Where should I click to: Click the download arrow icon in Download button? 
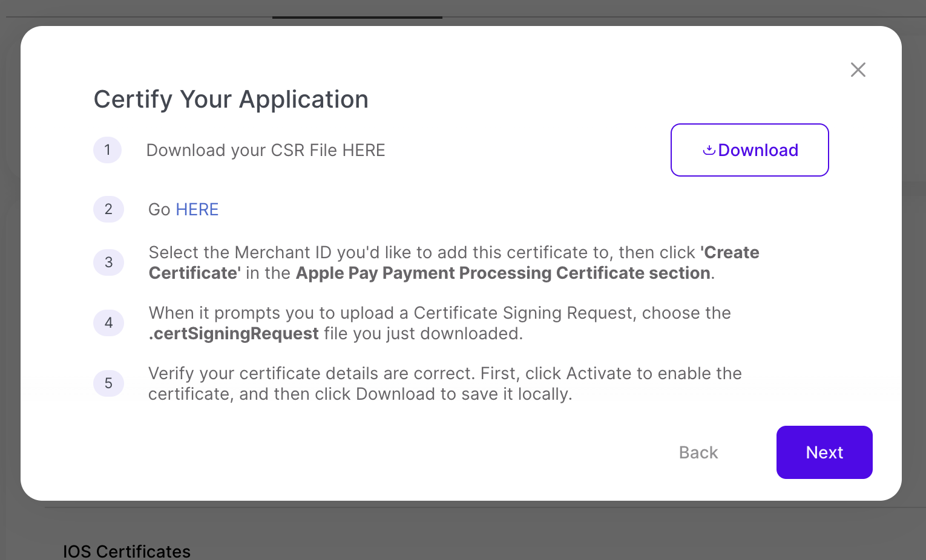(709, 150)
